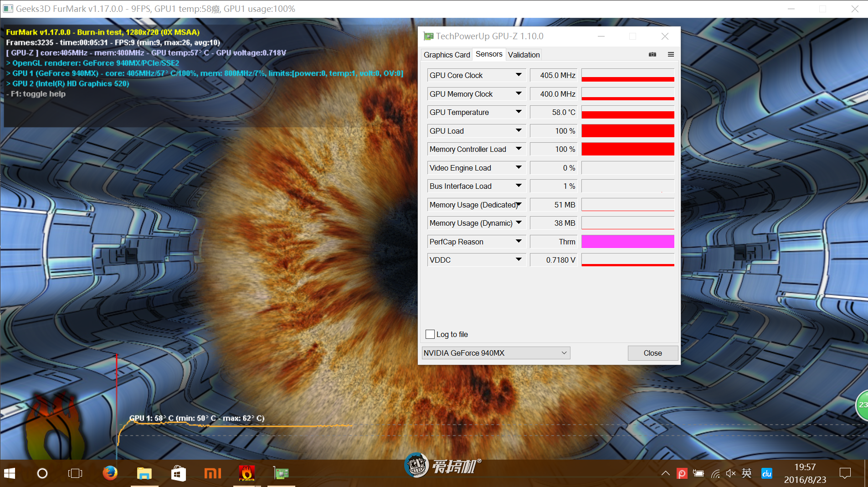Switch to FurMark taskbar icon
Image resolution: width=868 pixels, height=487 pixels.
point(247,473)
